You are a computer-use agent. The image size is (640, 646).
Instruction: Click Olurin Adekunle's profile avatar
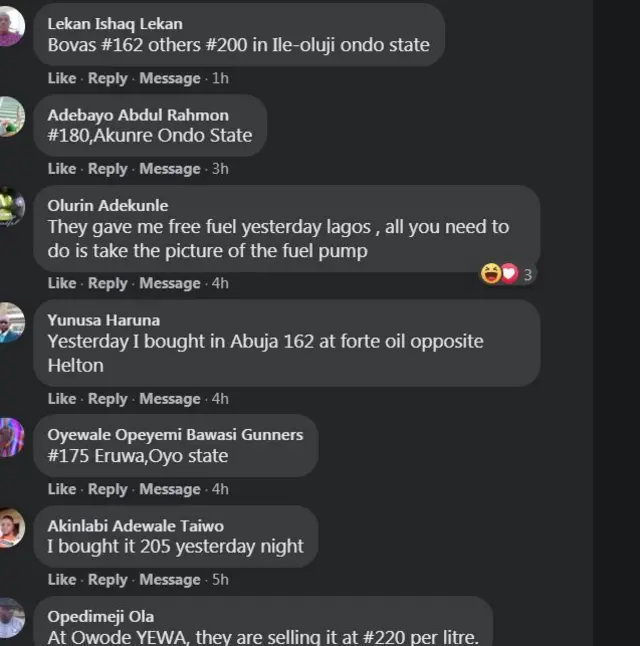[x=9, y=207]
